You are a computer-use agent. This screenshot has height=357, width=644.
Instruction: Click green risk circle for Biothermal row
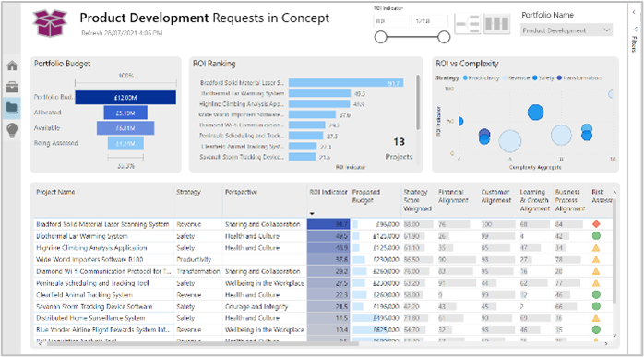point(596,236)
